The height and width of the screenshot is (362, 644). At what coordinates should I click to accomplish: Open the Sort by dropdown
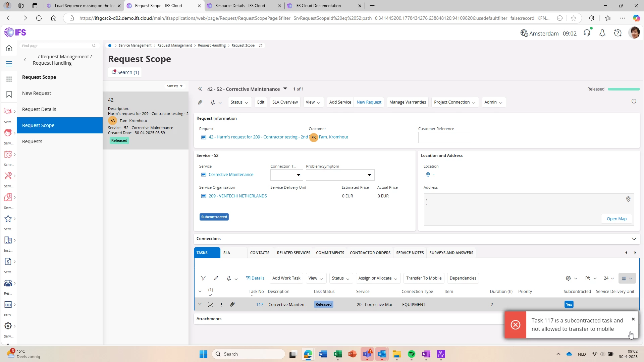[x=175, y=86]
